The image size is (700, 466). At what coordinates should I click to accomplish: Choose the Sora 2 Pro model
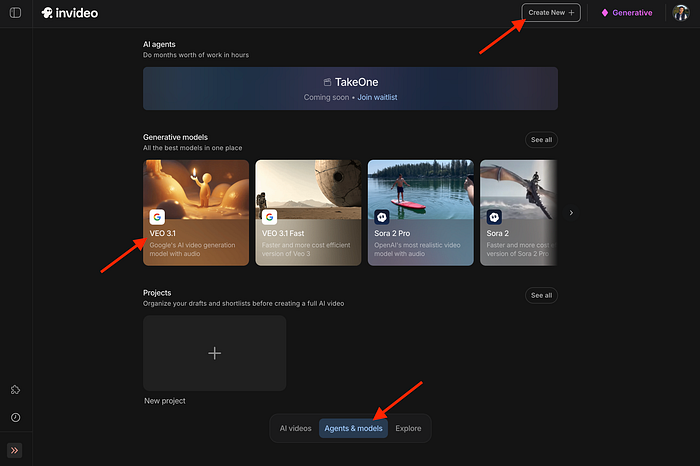click(420, 212)
